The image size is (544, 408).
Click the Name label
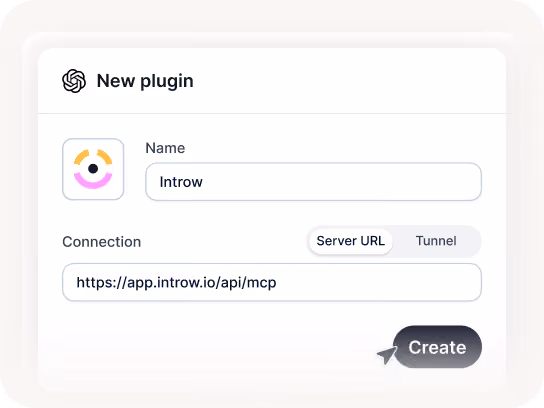165,148
